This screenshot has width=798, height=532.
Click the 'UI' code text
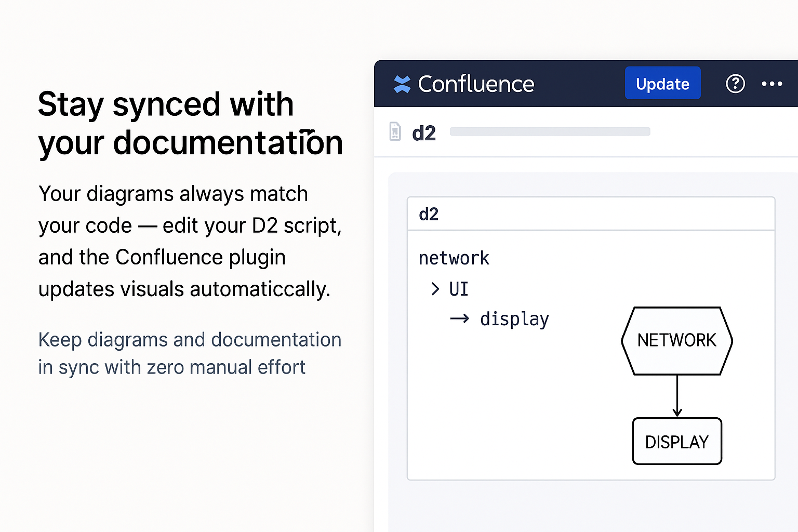coord(459,289)
